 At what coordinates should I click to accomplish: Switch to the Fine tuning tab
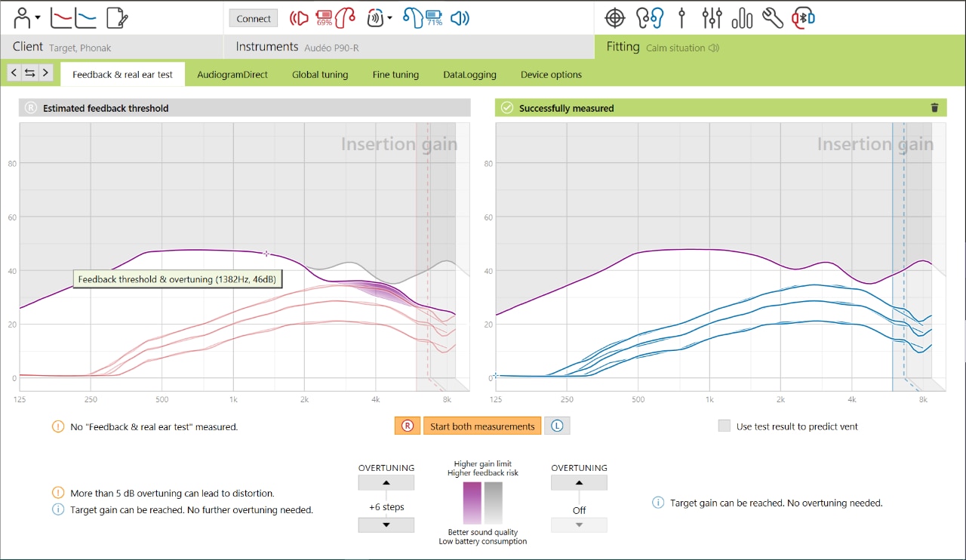[395, 74]
